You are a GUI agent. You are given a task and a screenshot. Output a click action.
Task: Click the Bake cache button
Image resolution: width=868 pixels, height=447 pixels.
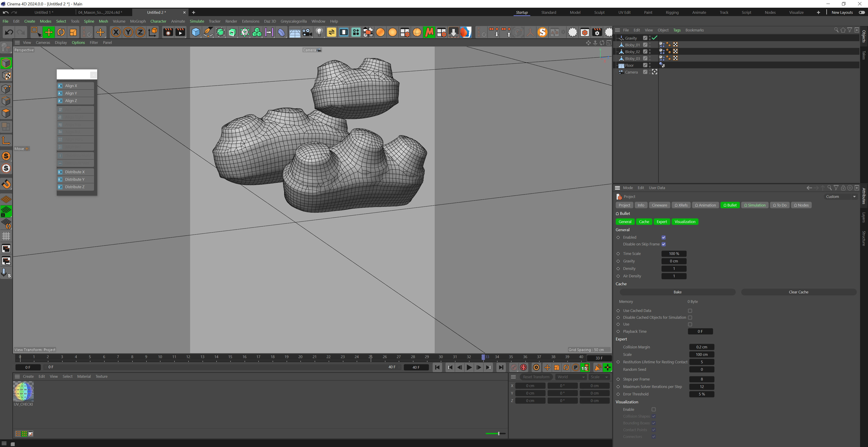coord(677,292)
